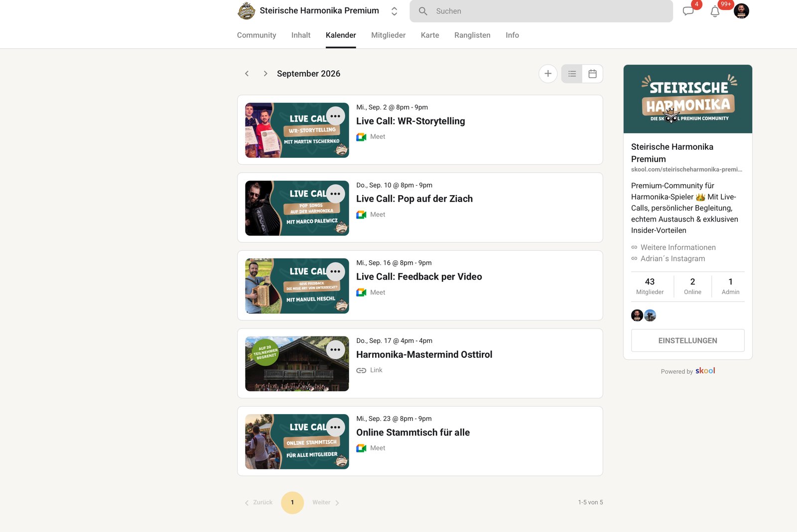Click the Do., Sep. 17 @ 4pm date text
The image size is (797, 532).
(x=394, y=341)
